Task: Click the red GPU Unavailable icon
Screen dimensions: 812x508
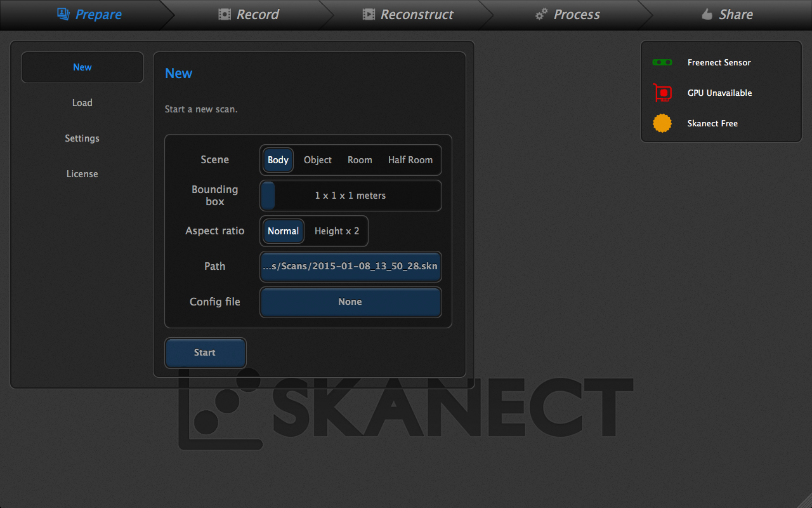Action: coord(662,93)
